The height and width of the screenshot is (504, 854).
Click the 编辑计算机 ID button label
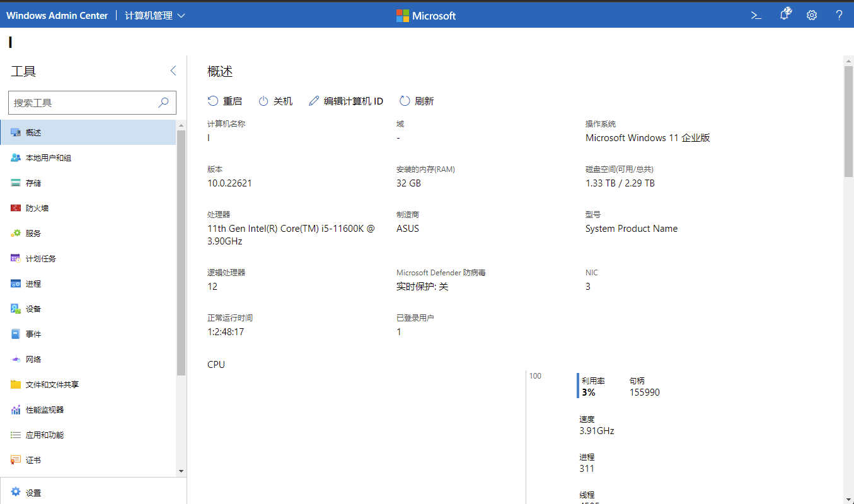pyautogui.click(x=354, y=101)
